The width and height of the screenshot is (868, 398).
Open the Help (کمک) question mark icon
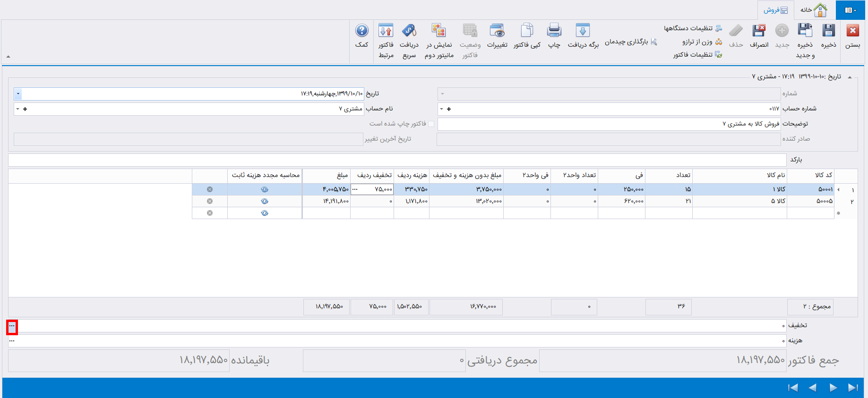click(x=361, y=31)
